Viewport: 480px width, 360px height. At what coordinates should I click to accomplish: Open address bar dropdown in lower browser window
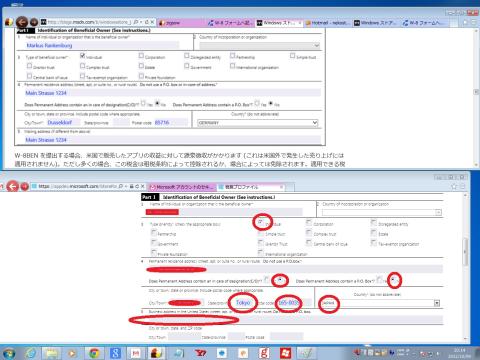pos(127,186)
